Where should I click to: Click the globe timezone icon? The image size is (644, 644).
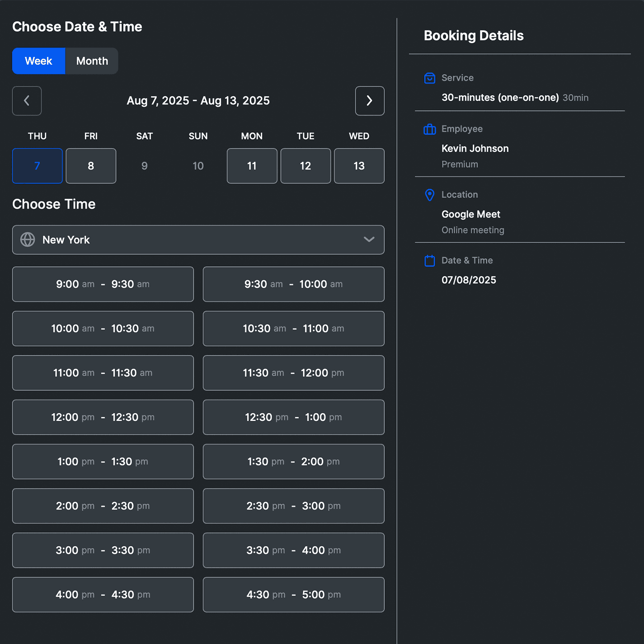(28, 240)
